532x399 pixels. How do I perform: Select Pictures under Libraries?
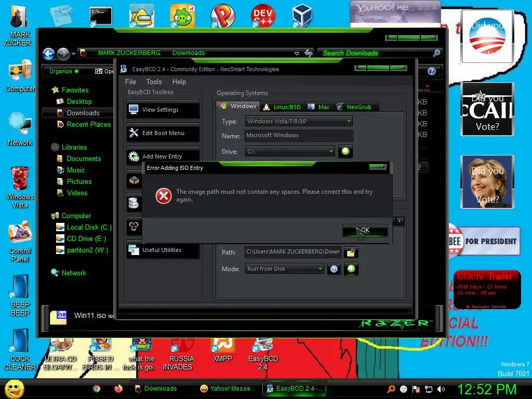(x=79, y=181)
